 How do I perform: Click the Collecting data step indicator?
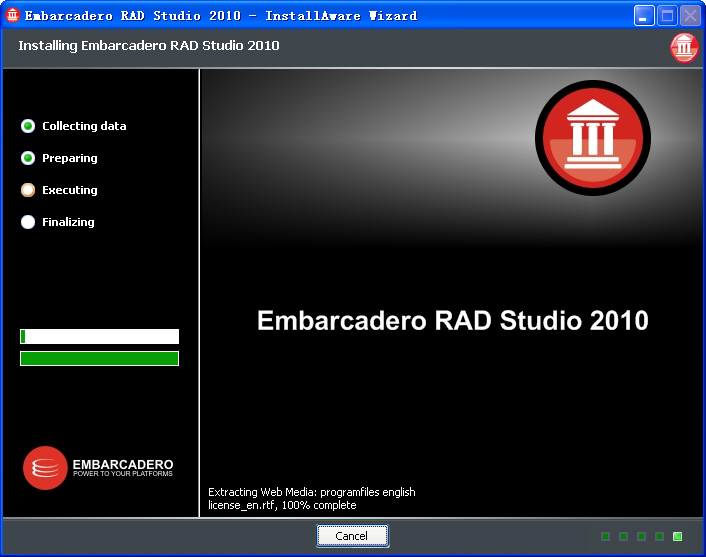28,126
